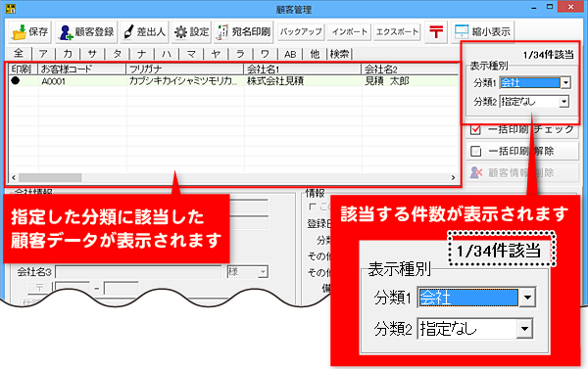This screenshot has width=588, height=369.
Task: Open 顧客登録 customer registration icon
Action: point(66,32)
